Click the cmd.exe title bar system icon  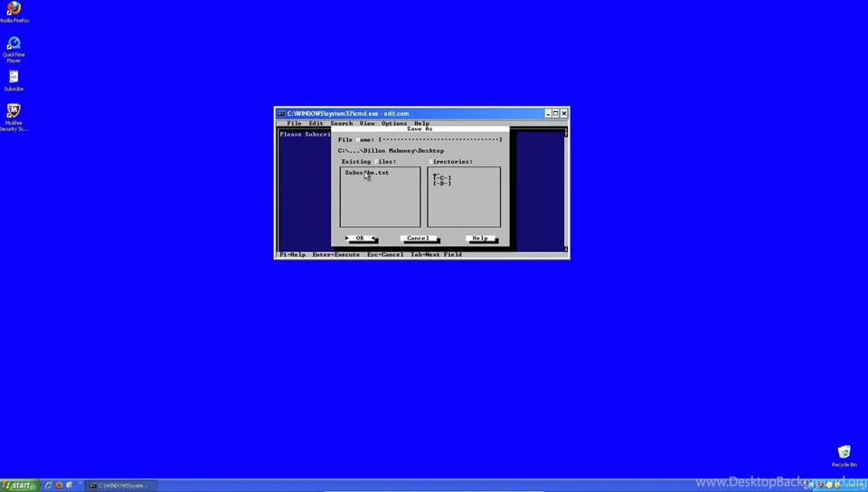pos(281,113)
